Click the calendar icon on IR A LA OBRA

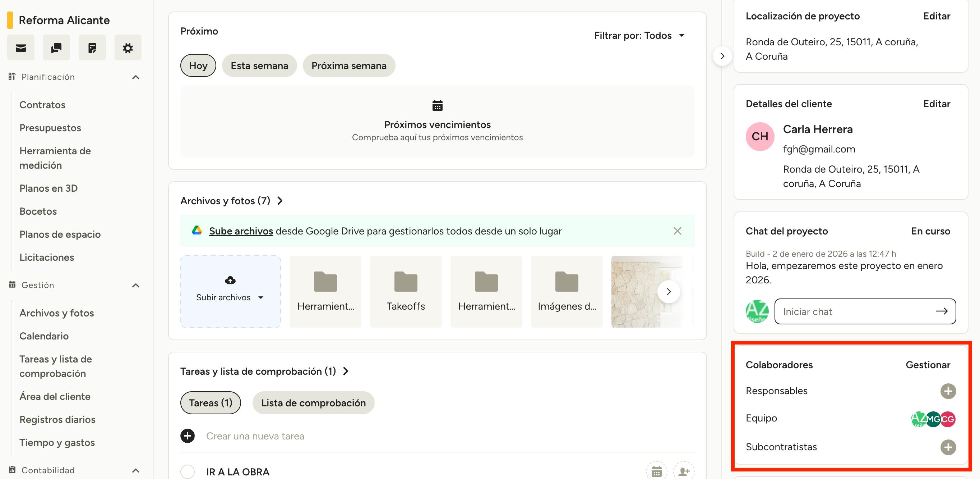656,472
